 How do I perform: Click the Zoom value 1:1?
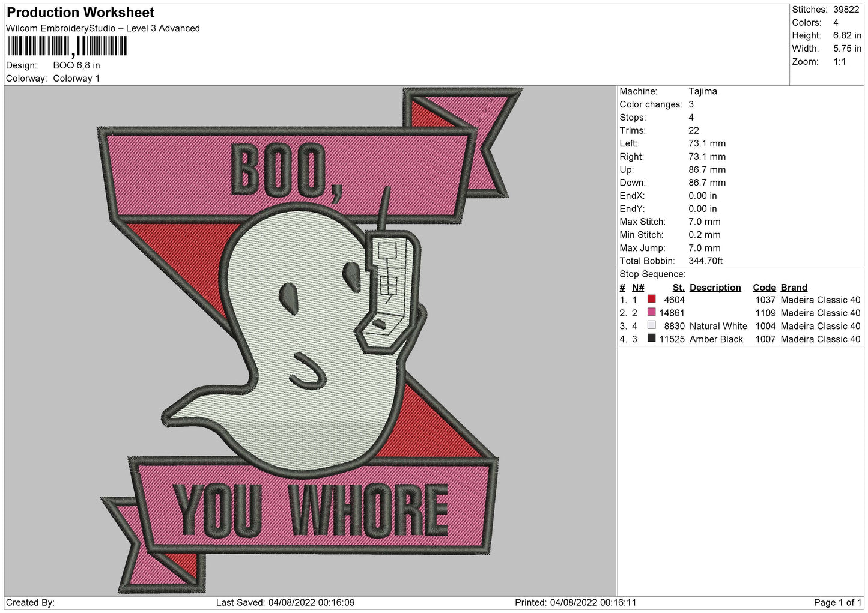839,62
